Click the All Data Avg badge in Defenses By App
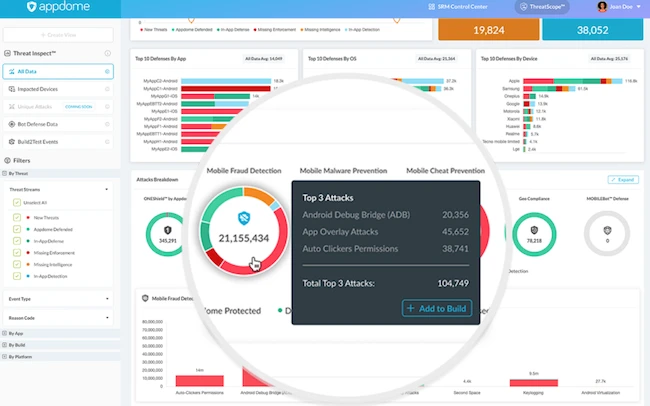This screenshot has height=406, width=650. (x=264, y=59)
